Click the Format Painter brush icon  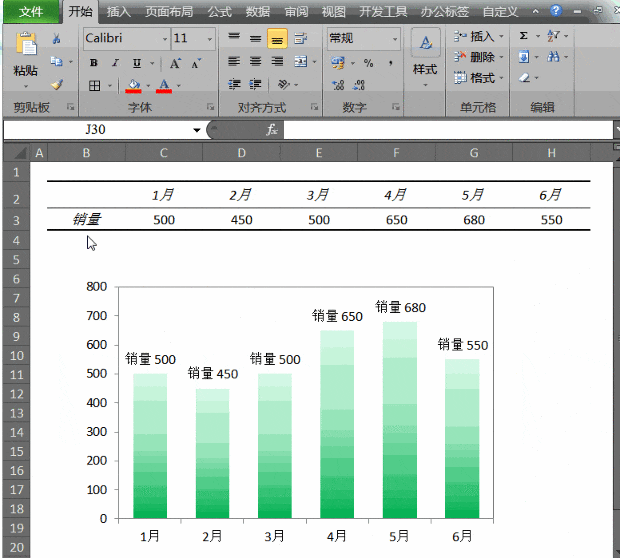[x=56, y=85]
